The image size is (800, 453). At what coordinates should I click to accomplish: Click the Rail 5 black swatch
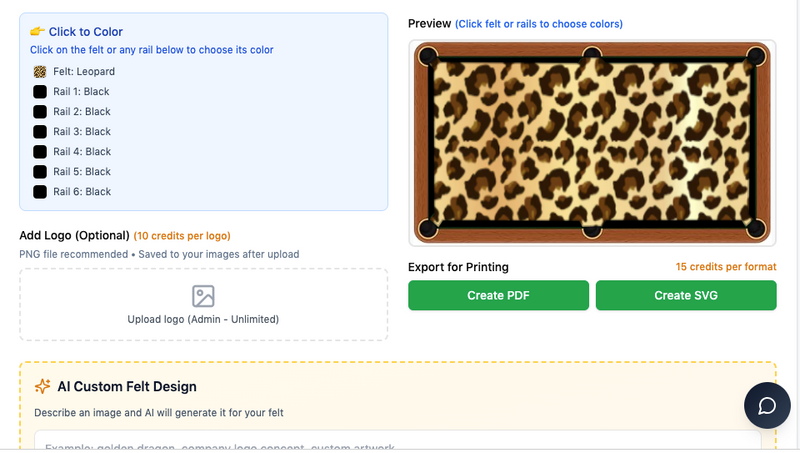point(40,172)
